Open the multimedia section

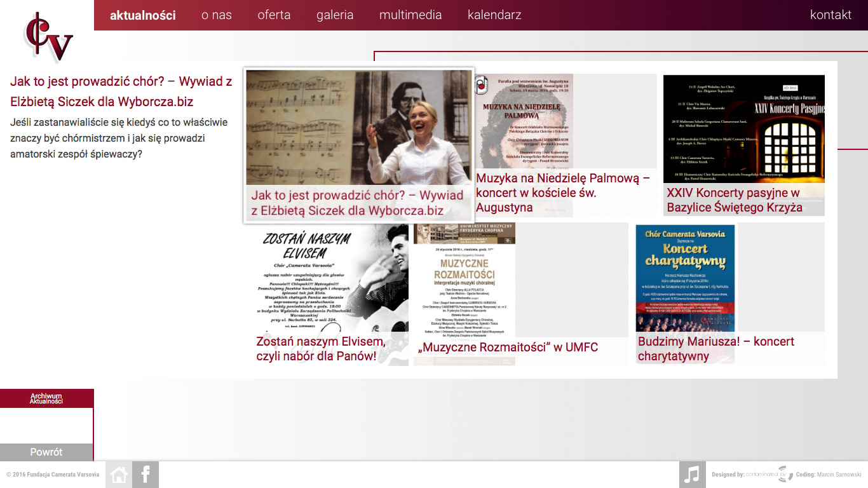point(410,15)
